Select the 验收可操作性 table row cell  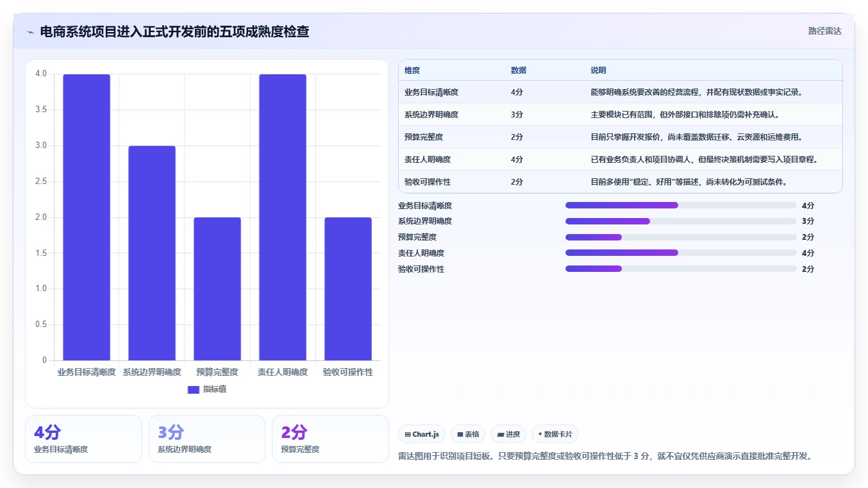coord(428,182)
